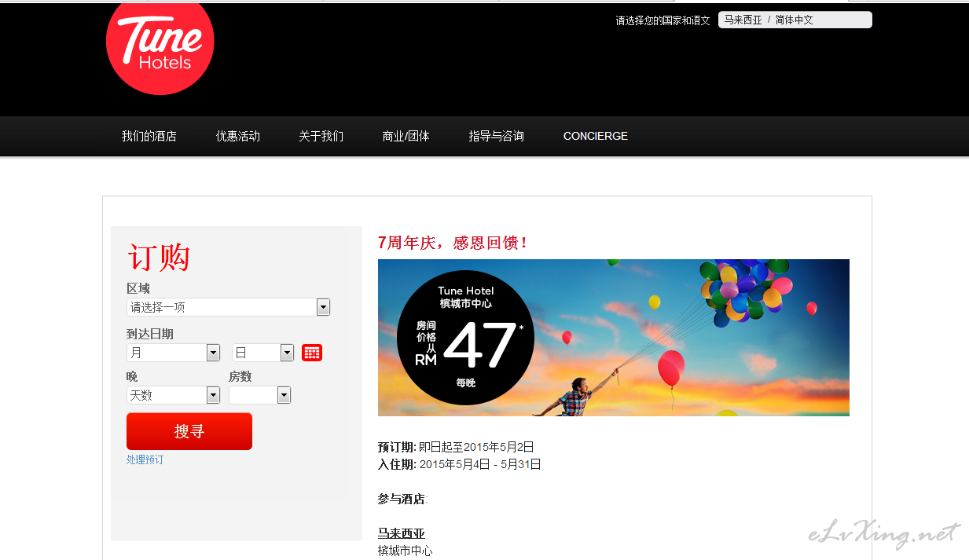Click the 入住期 stay period line
Screen dimensions: 969x560
point(460,464)
